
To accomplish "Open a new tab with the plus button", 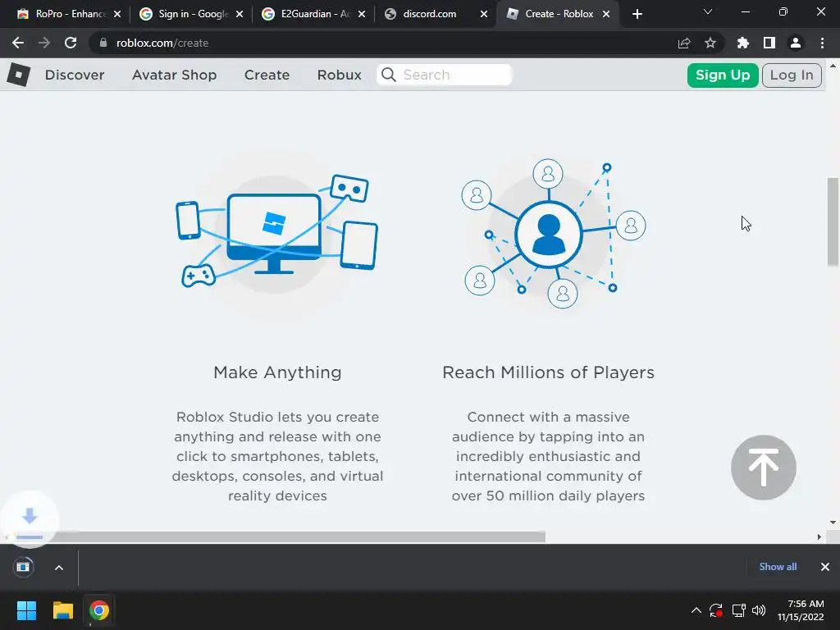I will pos(637,14).
